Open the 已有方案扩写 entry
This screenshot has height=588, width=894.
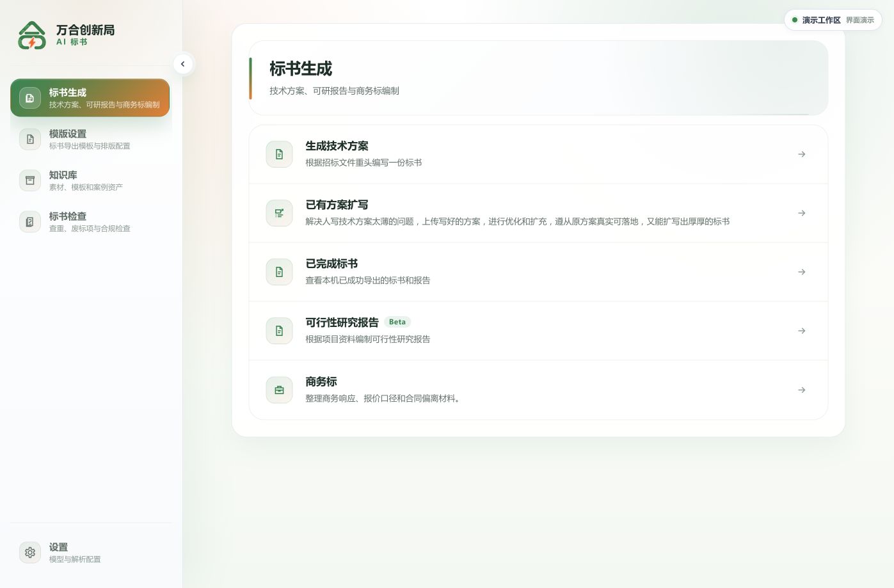tap(538, 213)
